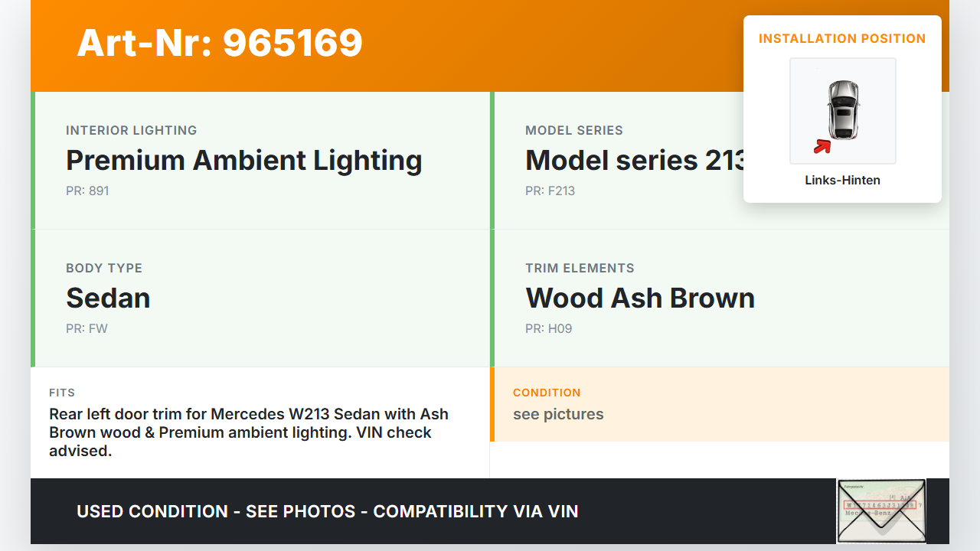Click the VIN envelope icon in footer

coord(881,511)
